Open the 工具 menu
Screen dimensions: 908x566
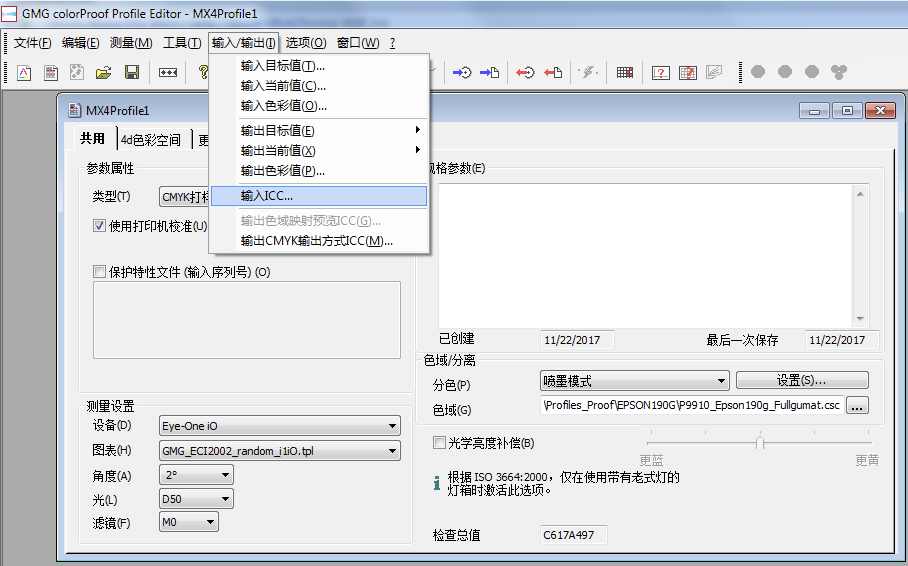[182, 43]
